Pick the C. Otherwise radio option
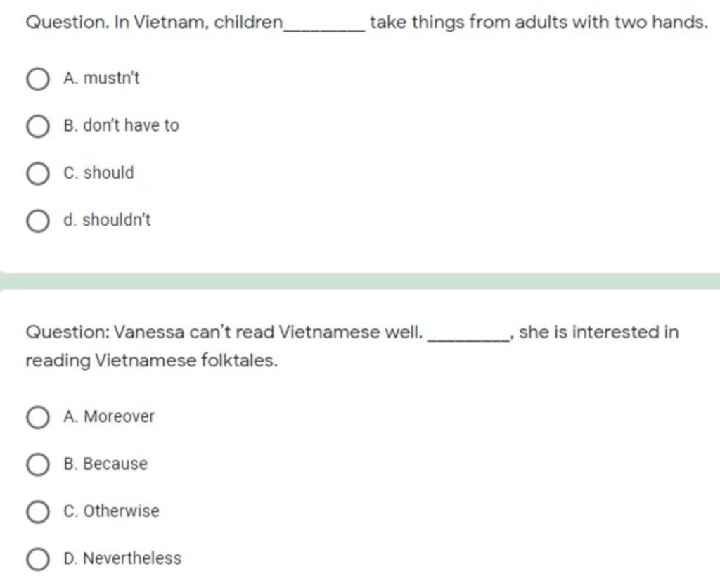 pos(38,512)
